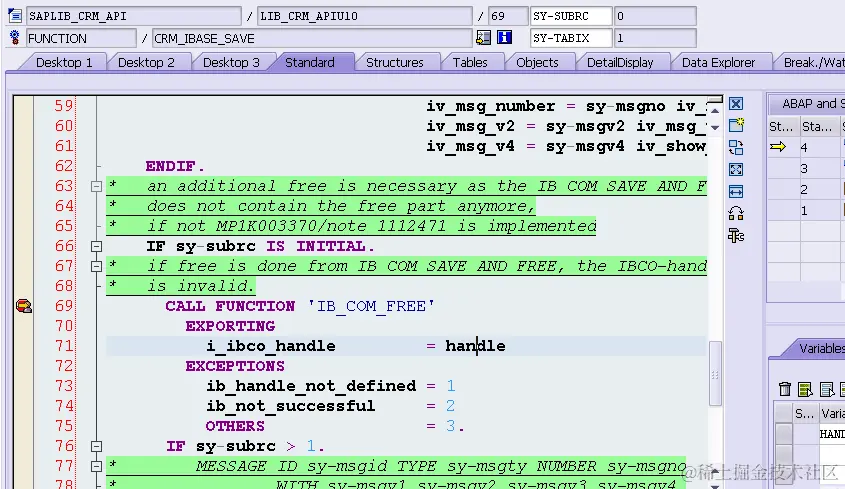This screenshot has width=845, height=489.
Task: Collapse the comment block at line 63
Action: click(96, 187)
